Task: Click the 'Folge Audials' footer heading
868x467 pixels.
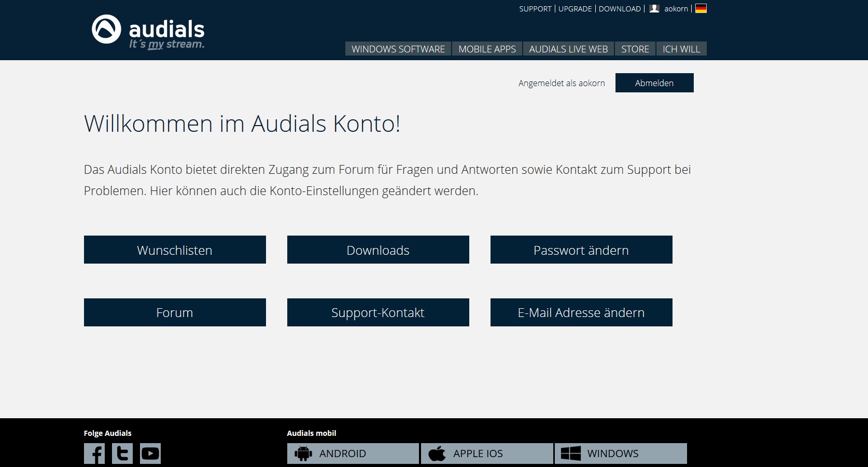Action: (x=107, y=433)
